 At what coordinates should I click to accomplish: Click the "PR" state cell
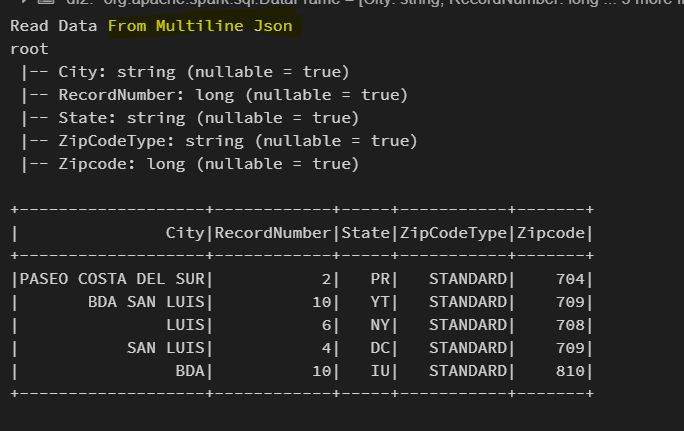[380, 279]
